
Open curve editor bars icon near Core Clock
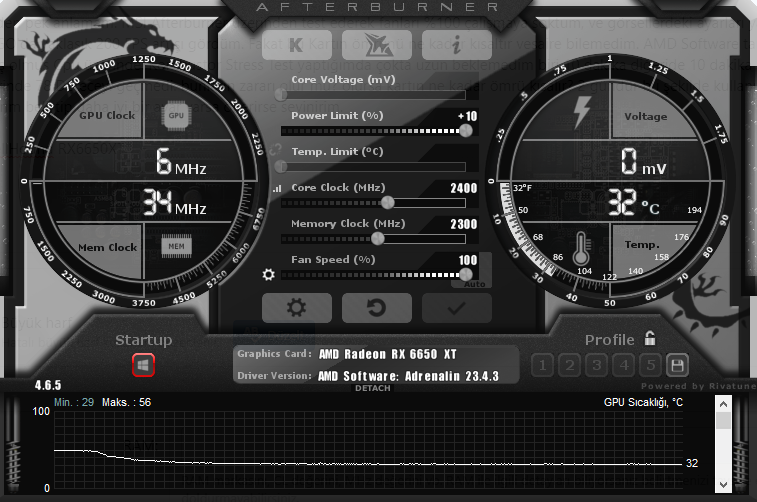(277, 188)
